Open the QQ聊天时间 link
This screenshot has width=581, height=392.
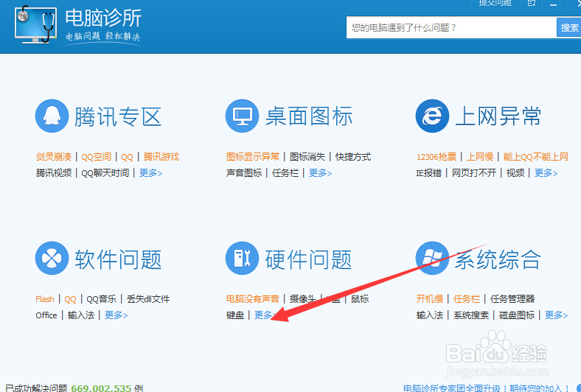click(105, 173)
